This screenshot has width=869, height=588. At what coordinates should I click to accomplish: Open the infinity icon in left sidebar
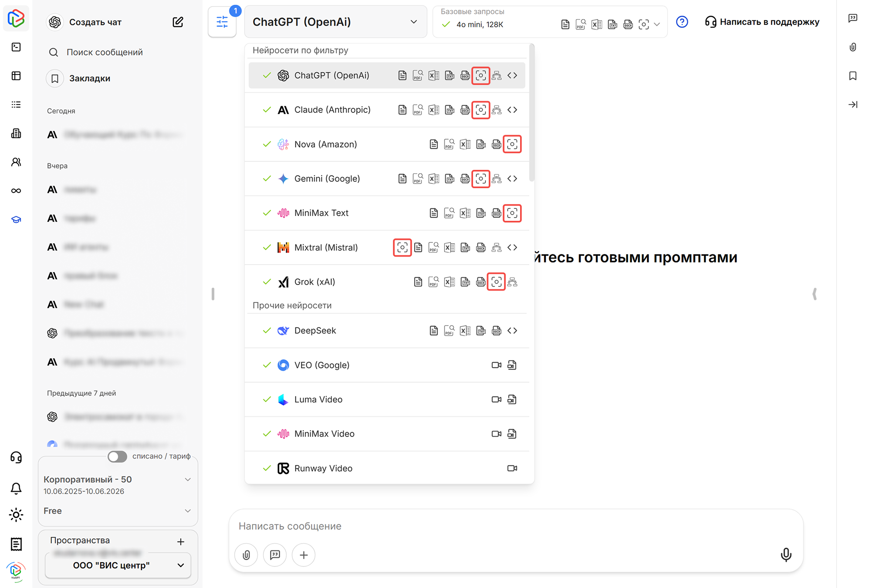click(x=16, y=191)
